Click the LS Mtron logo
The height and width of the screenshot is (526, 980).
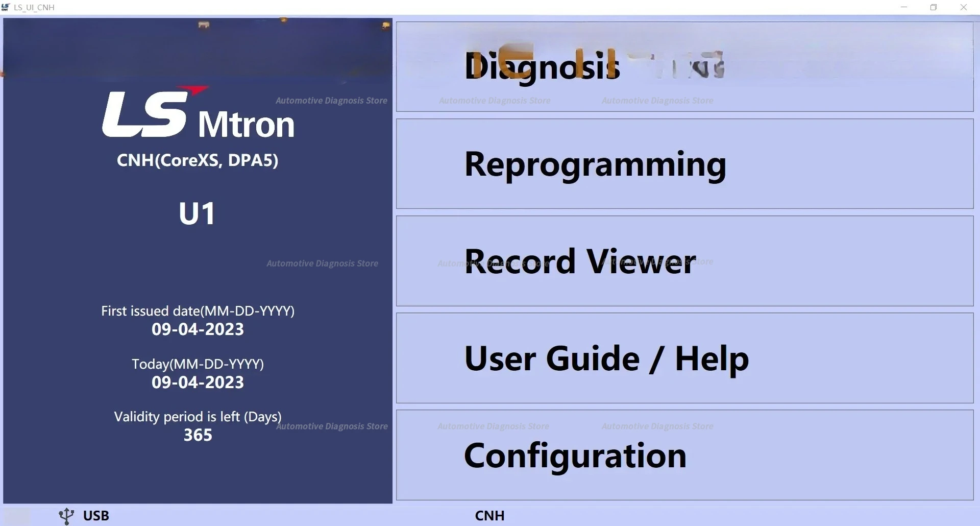pos(198,113)
